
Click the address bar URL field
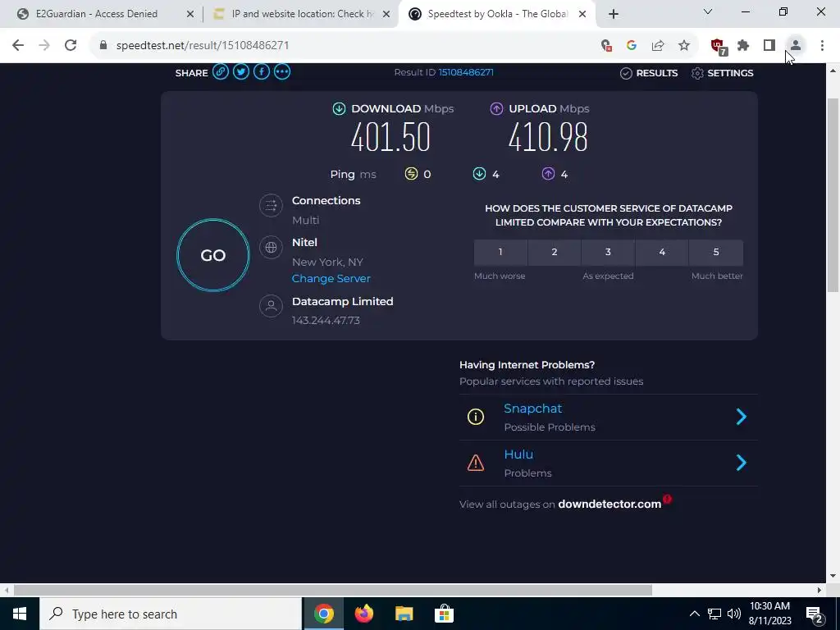343,46
